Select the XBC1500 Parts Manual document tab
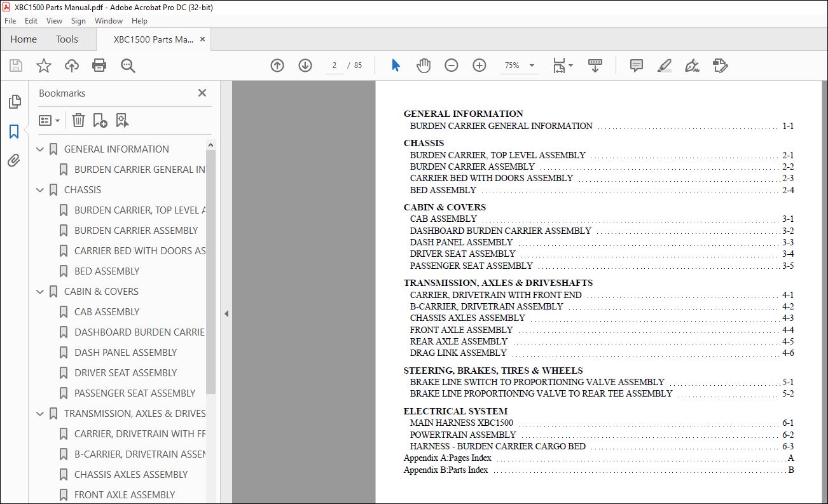The image size is (828, 504). 153,39
